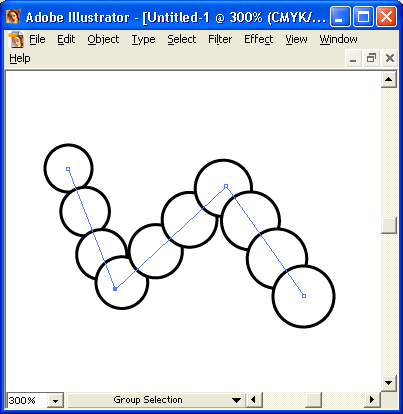Click the 300% zoom input field
The width and height of the screenshot is (403, 414).
pyautogui.click(x=27, y=400)
